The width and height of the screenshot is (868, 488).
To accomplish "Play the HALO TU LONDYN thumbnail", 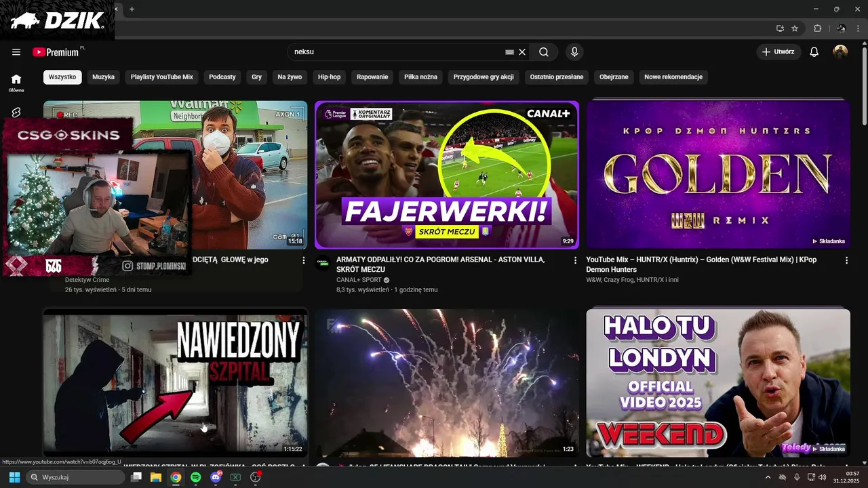I will [718, 384].
